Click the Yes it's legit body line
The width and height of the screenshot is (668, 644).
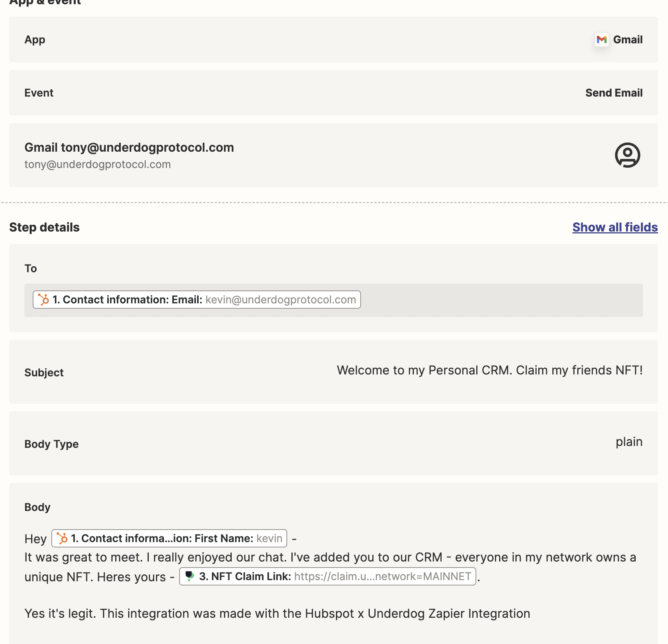pyautogui.click(x=277, y=614)
